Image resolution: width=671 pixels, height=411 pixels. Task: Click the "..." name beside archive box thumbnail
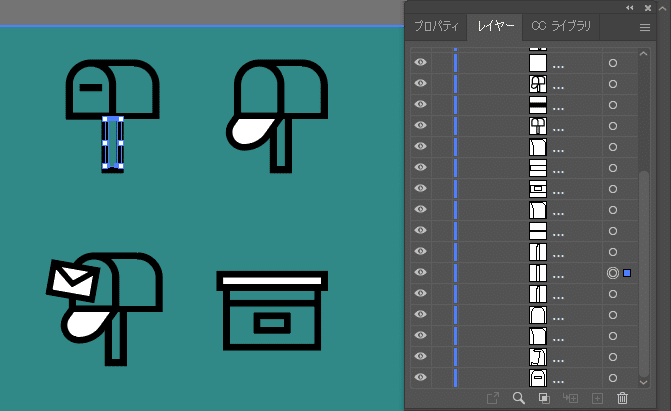pyautogui.click(x=558, y=193)
